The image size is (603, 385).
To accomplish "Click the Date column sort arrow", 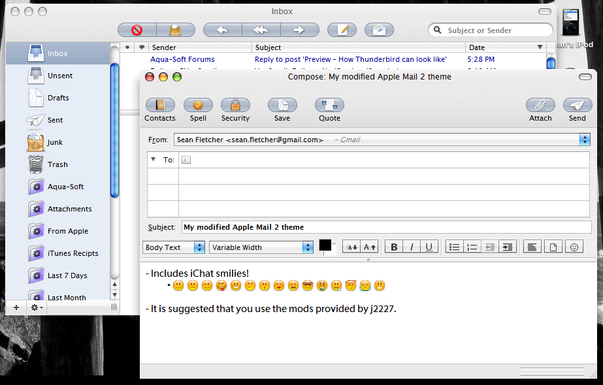I will (x=540, y=47).
